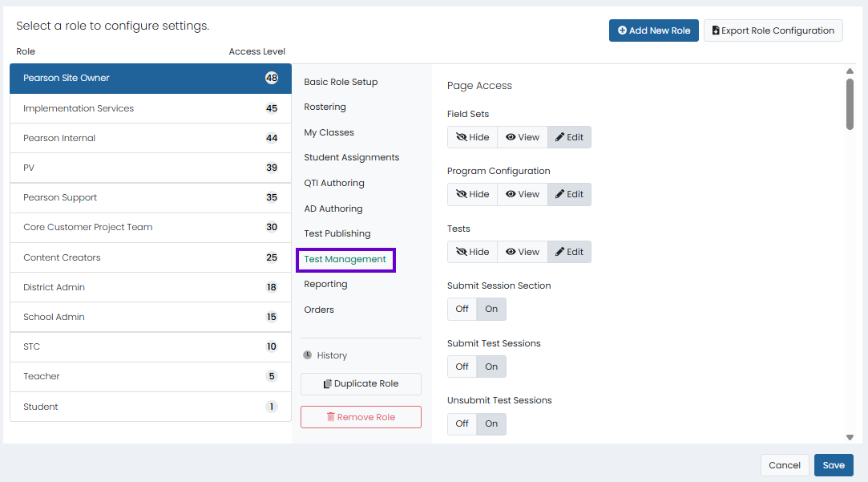868x482 pixels.
Task: Add a new role
Action: point(654,30)
